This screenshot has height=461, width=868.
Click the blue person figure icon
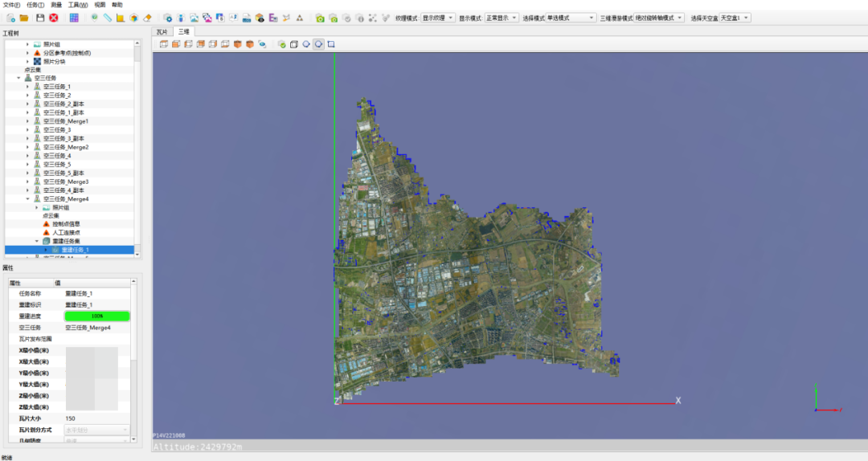point(181,18)
